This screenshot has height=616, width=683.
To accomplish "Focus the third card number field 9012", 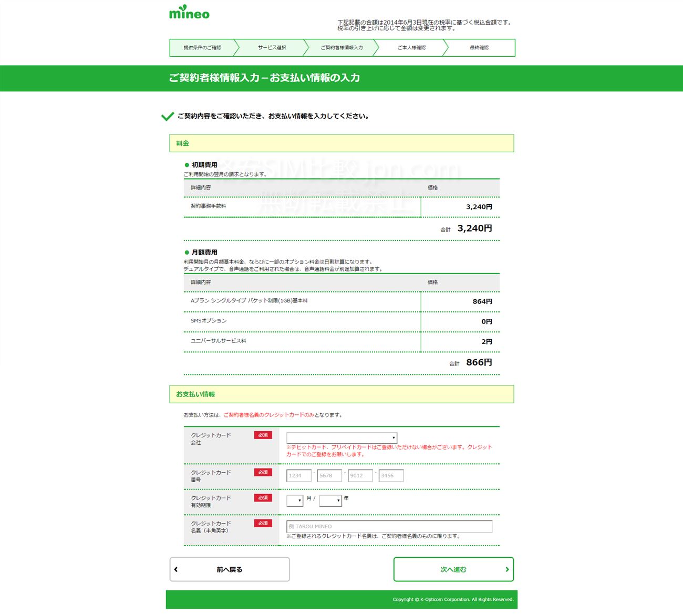I will 360,476.
